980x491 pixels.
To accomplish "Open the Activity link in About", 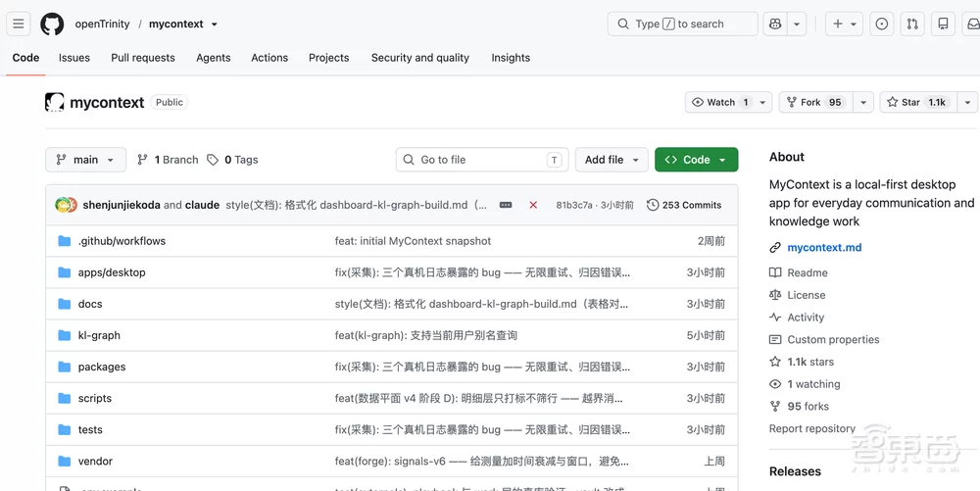I will (806, 318).
